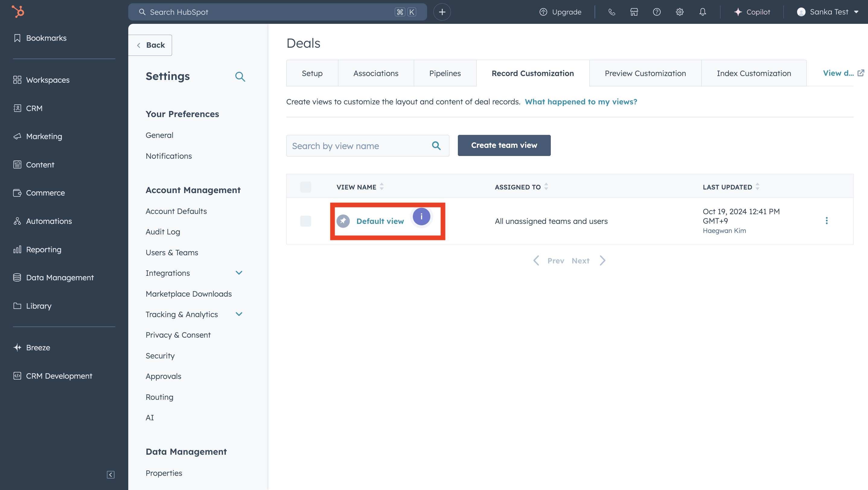The height and width of the screenshot is (490, 868).
Task: Click the HubSpot sprocket logo
Action: click(18, 11)
